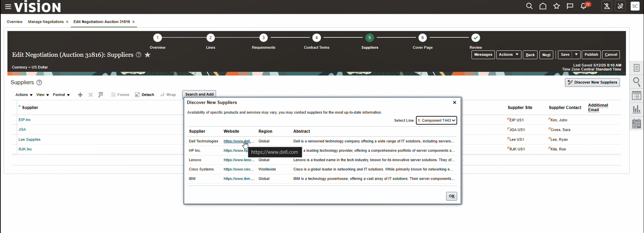Open the Cisco Systems website link
The image size is (644, 233).
239,169
